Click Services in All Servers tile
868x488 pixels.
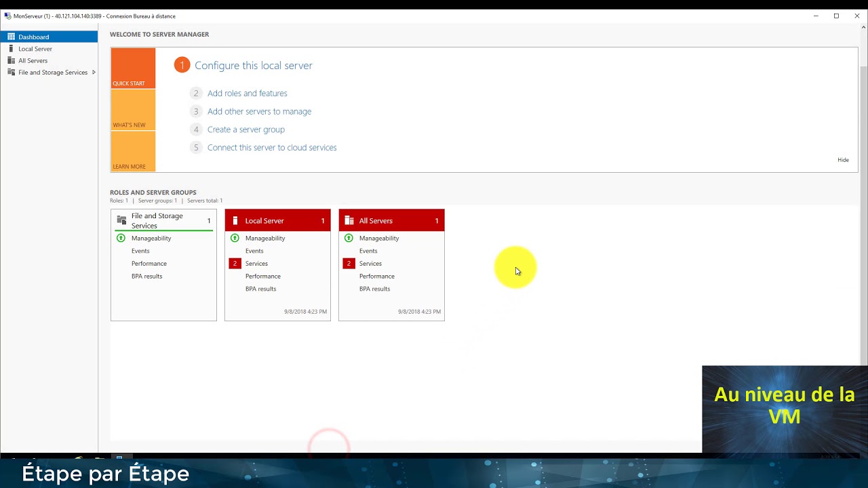tap(370, 264)
